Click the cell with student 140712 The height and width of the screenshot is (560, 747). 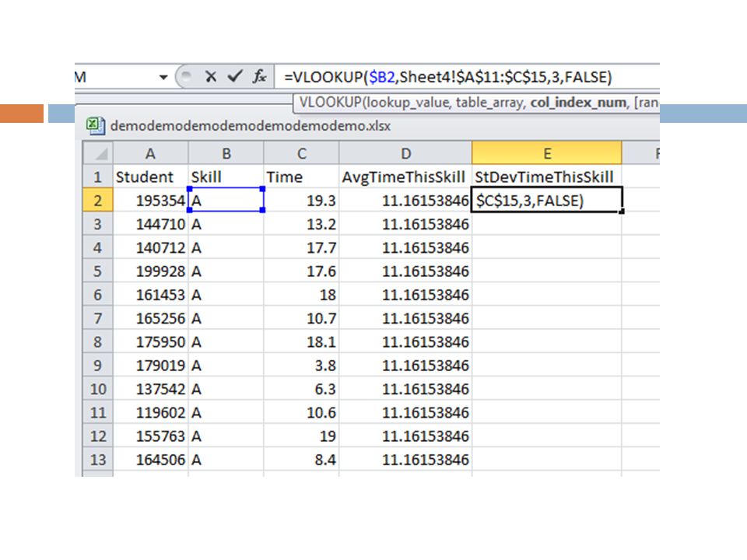(150, 247)
